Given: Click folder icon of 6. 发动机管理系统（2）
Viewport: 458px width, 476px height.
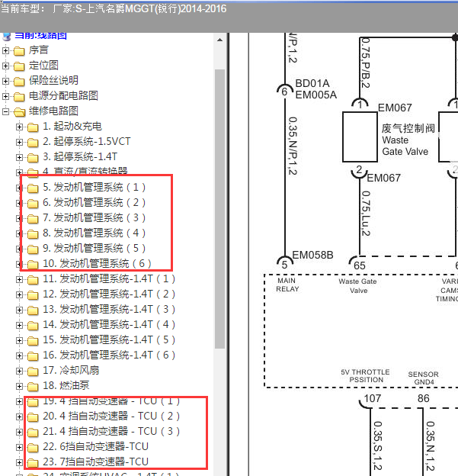Looking at the screenshot, I should click(x=33, y=204).
